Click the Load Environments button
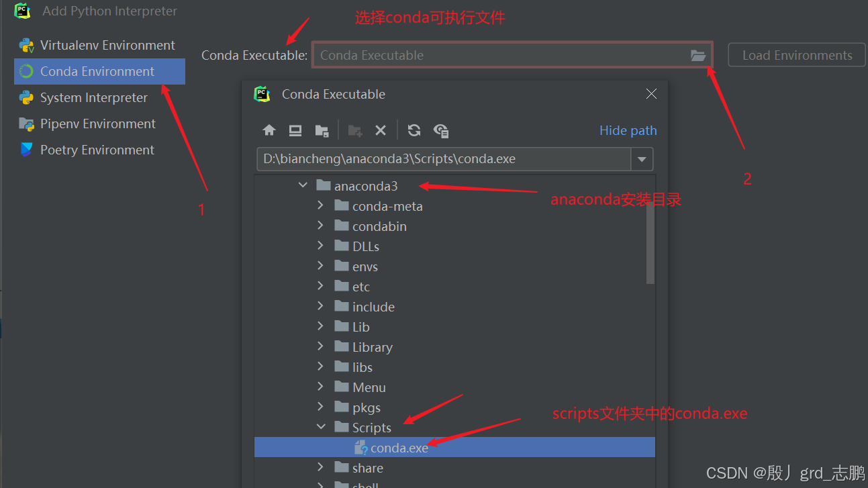Viewport: 868px width, 488px height. click(x=797, y=56)
